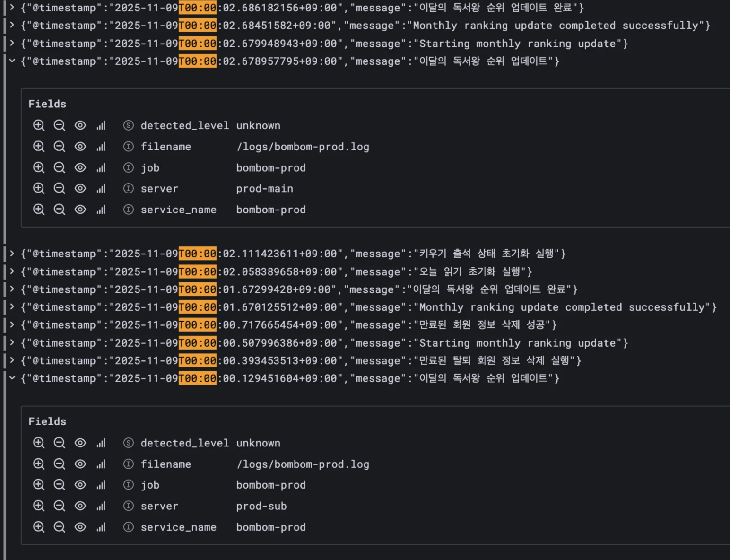
Task: Show ad-hoc statistics for prod-main server
Action: coord(101,188)
